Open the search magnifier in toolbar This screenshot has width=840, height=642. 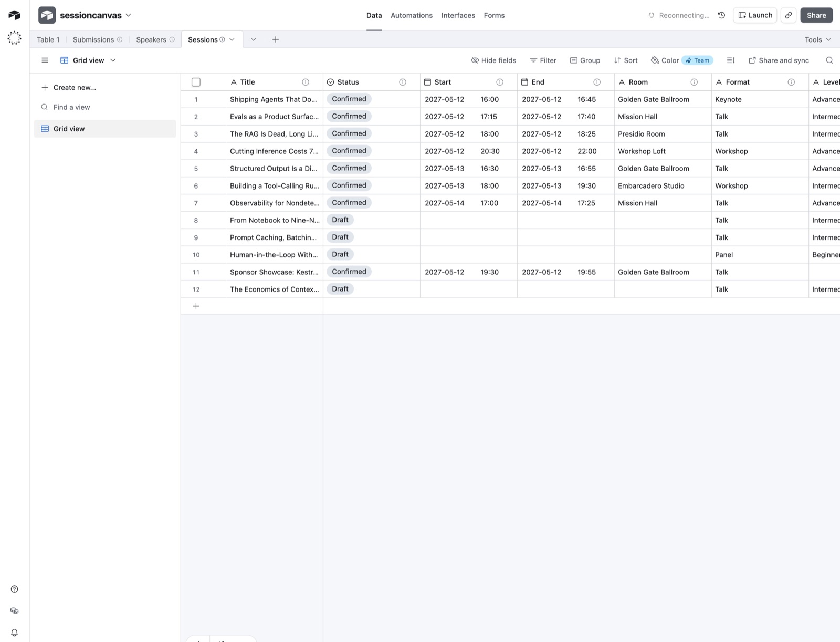coord(829,60)
